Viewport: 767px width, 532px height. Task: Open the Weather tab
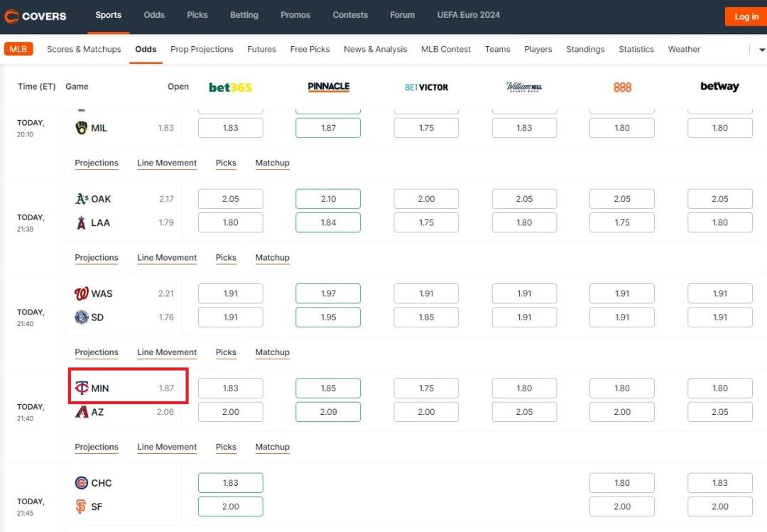click(684, 49)
